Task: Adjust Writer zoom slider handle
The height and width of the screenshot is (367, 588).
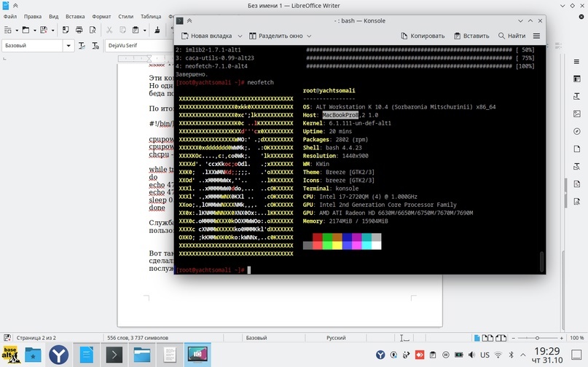Action: coord(538,338)
